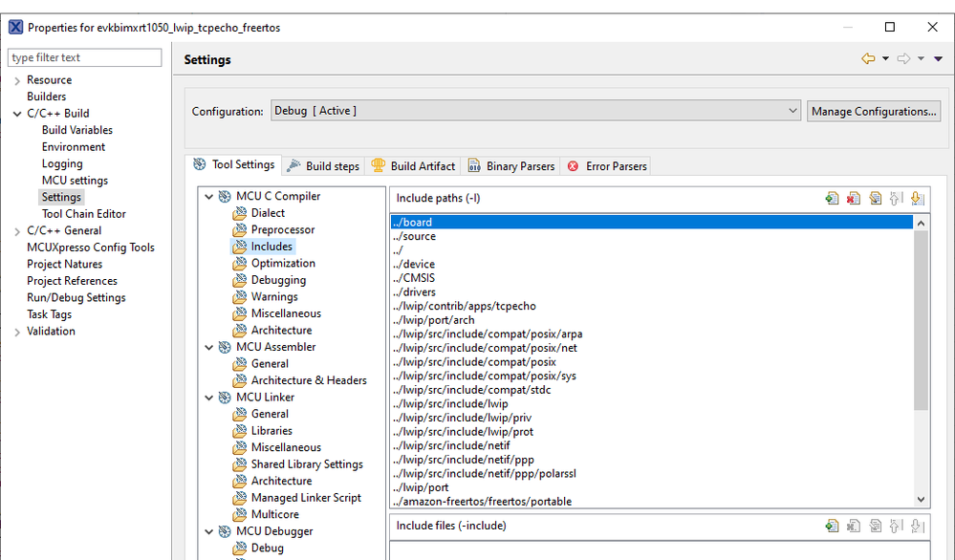
Task: Select Debug under MCU Debugger
Action: coord(268,548)
